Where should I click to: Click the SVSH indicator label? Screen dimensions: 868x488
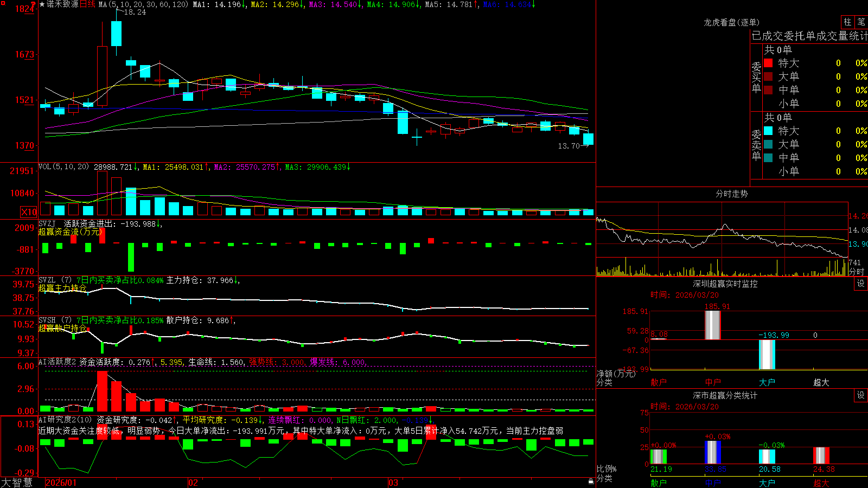click(47, 320)
